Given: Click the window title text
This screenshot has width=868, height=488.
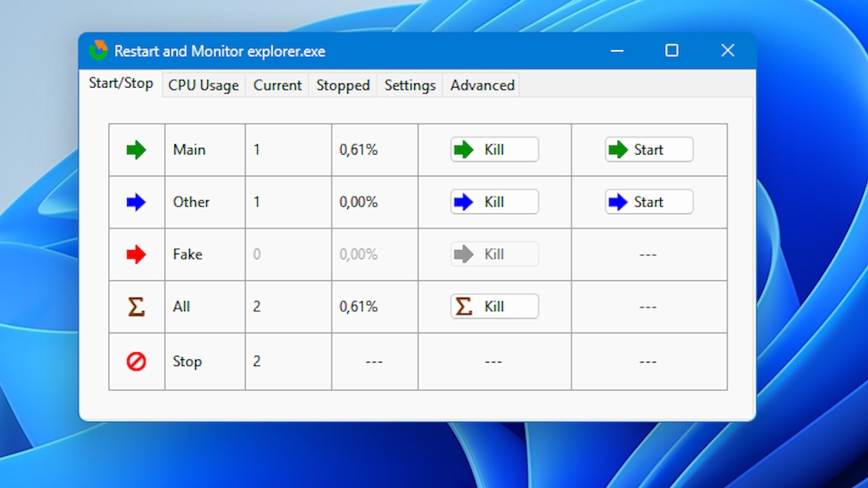Looking at the screenshot, I should click(x=220, y=52).
